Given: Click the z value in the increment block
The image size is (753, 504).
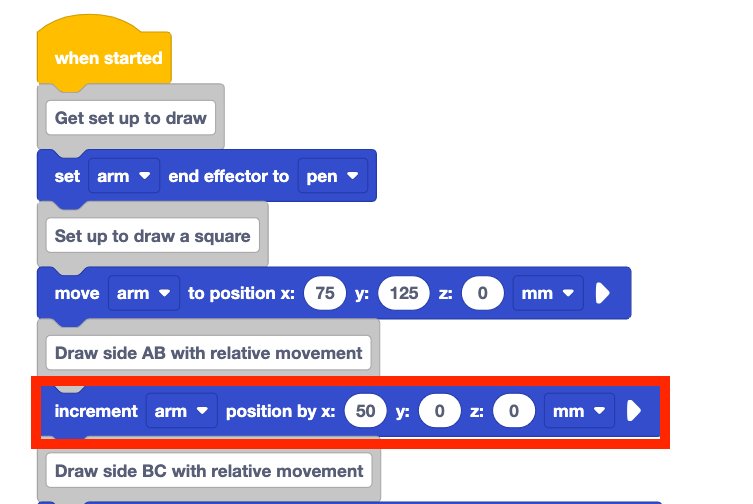Looking at the screenshot, I should point(511,411).
